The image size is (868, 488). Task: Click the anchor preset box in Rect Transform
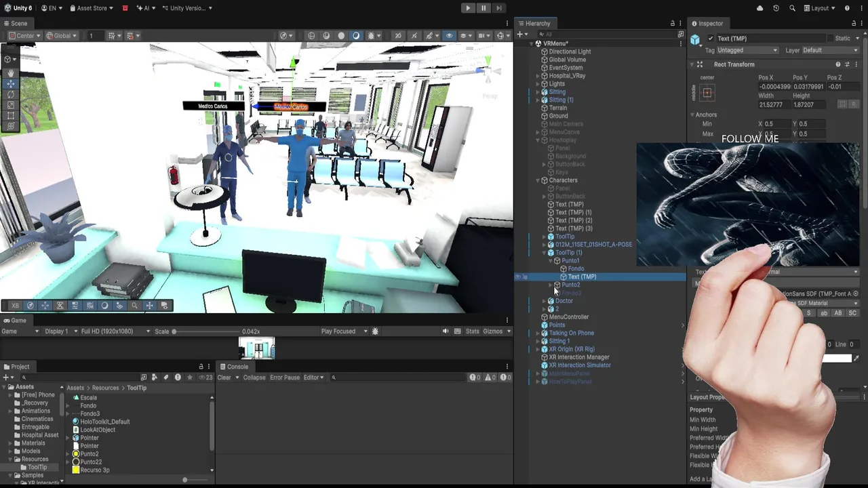707,94
